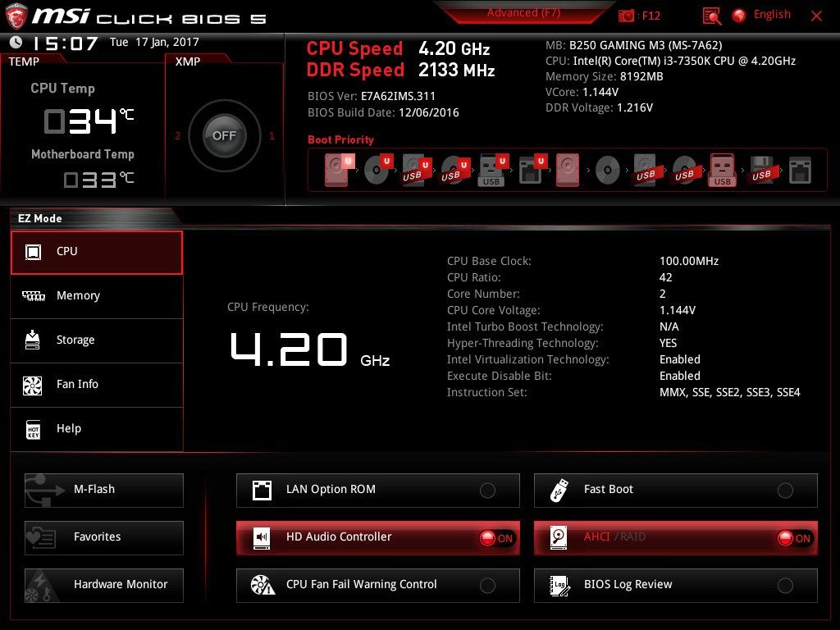840x630 pixels.
Task: Launch M-Flash
Action: click(x=104, y=490)
